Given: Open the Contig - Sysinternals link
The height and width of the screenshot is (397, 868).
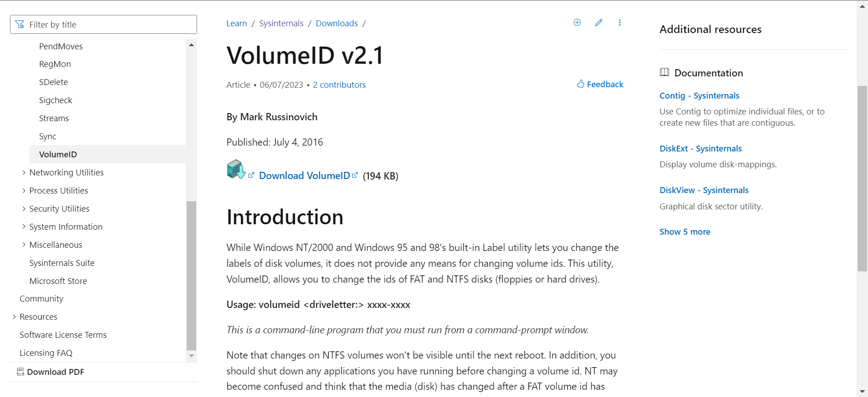Looking at the screenshot, I should (x=699, y=95).
